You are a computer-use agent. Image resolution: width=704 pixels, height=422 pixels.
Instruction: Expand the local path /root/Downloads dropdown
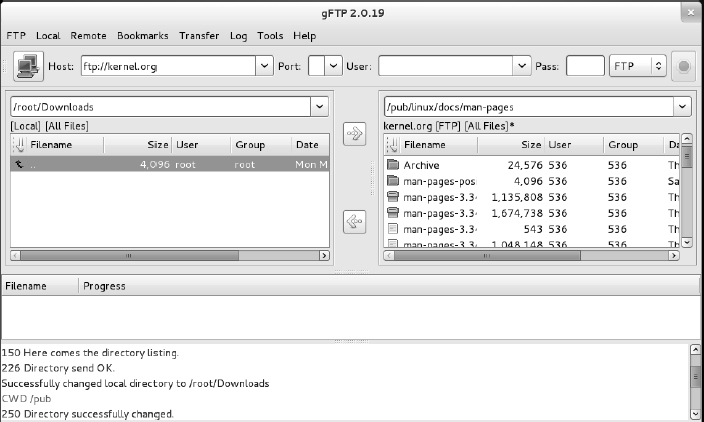[x=319, y=107]
